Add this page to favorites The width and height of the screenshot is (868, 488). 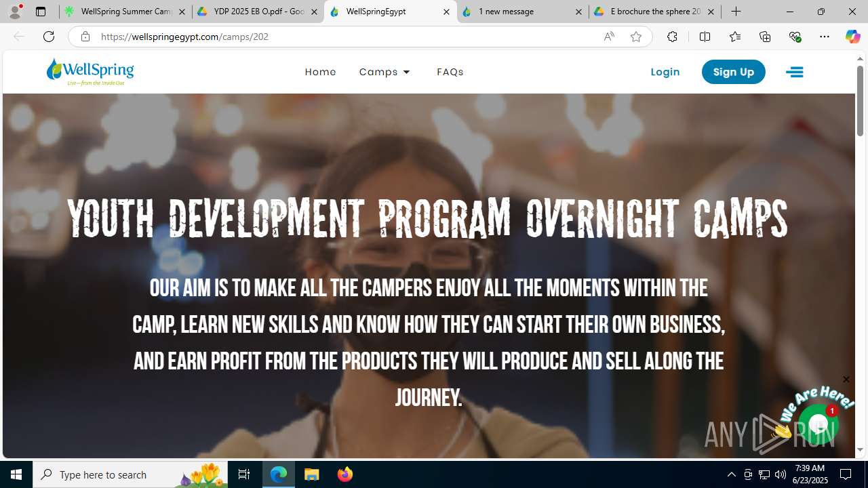pos(636,37)
